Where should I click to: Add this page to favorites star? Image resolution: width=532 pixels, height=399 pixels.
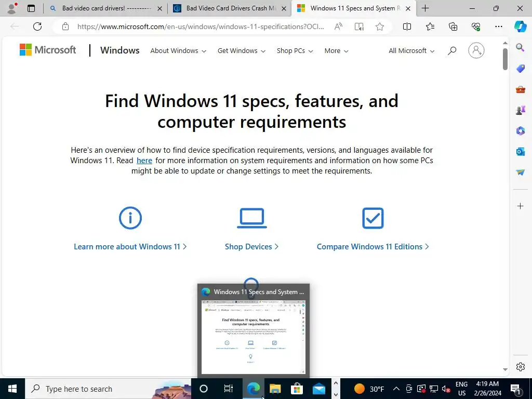click(380, 26)
